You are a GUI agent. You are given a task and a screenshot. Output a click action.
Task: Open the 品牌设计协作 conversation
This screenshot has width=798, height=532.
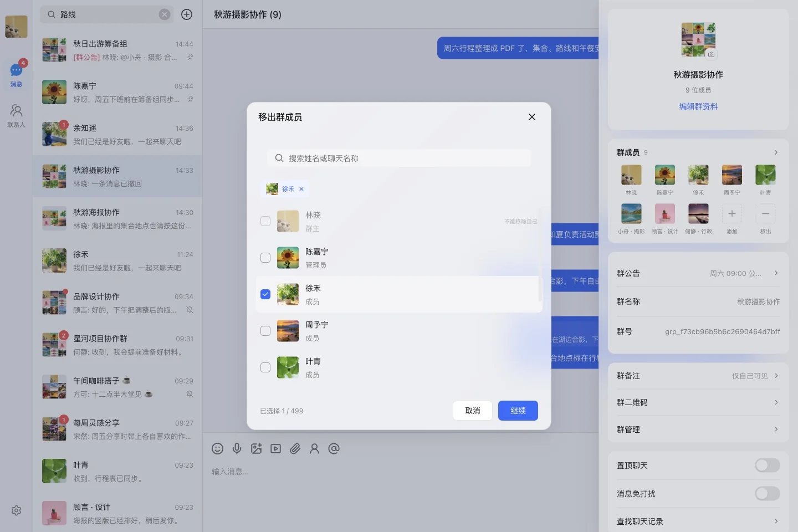click(117, 303)
